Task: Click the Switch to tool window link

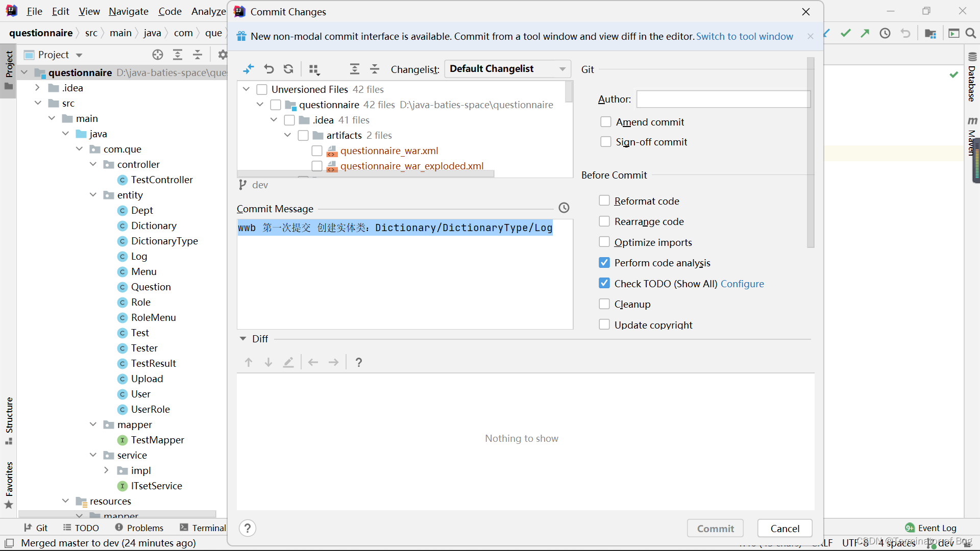Action: point(744,36)
